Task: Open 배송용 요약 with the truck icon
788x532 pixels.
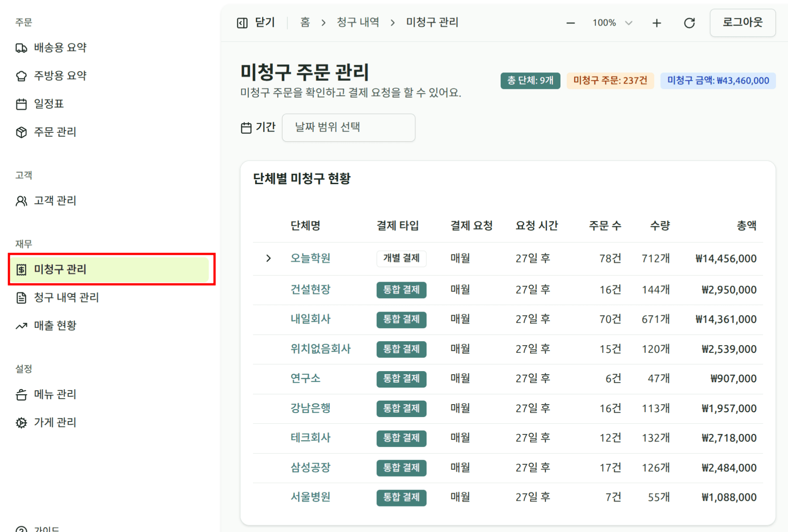Action: (x=21, y=47)
